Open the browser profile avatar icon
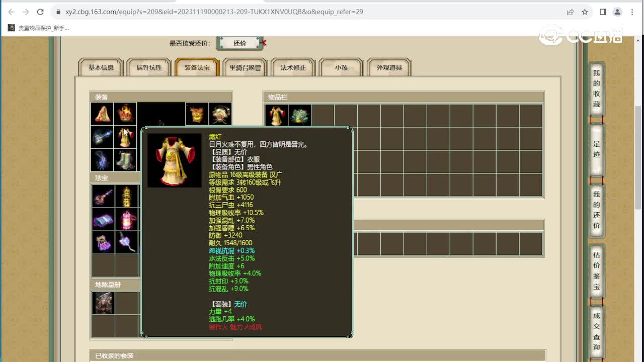 (x=617, y=12)
